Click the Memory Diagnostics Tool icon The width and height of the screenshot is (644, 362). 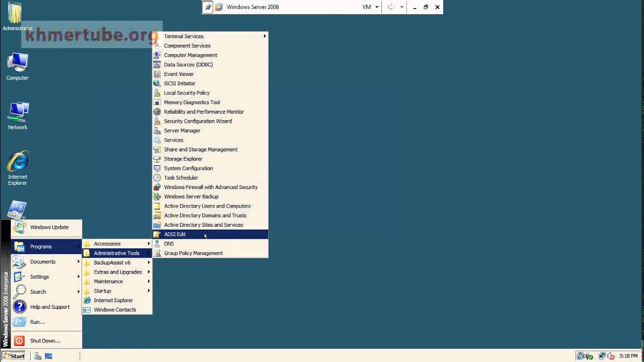coord(157,102)
